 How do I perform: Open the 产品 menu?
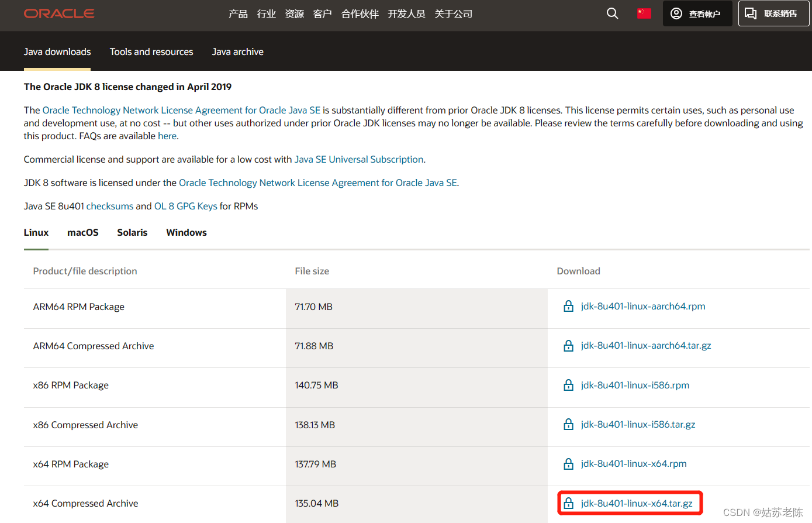(x=238, y=13)
